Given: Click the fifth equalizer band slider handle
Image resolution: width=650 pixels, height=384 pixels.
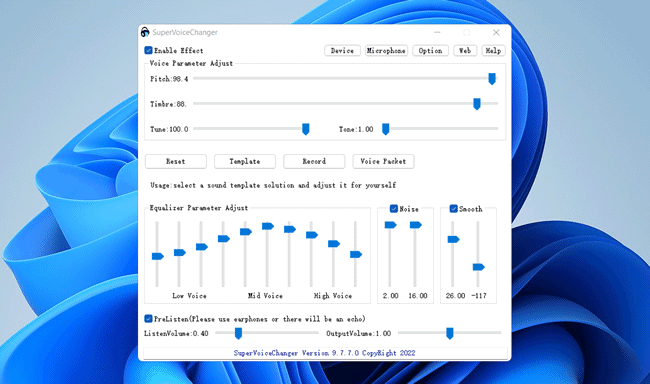Looking at the screenshot, I should tap(246, 231).
